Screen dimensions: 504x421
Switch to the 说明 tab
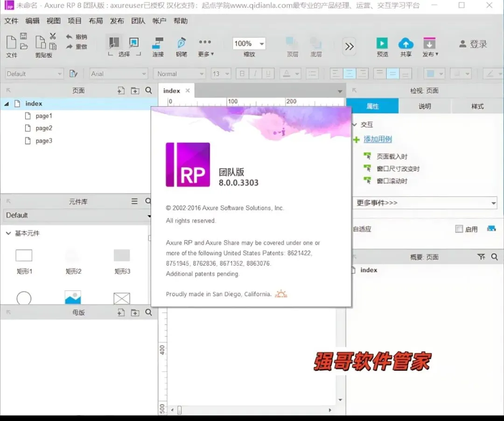pyautogui.click(x=425, y=106)
